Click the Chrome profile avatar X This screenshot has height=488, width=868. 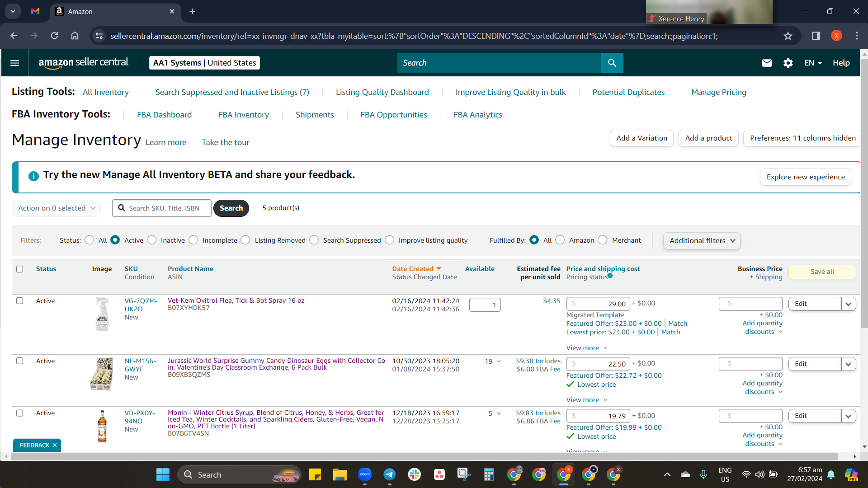[x=836, y=36]
